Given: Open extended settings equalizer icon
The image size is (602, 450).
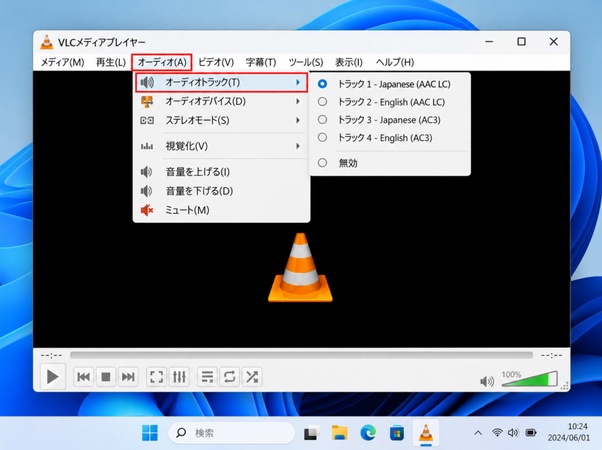Looking at the screenshot, I should click(x=179, y=377).
